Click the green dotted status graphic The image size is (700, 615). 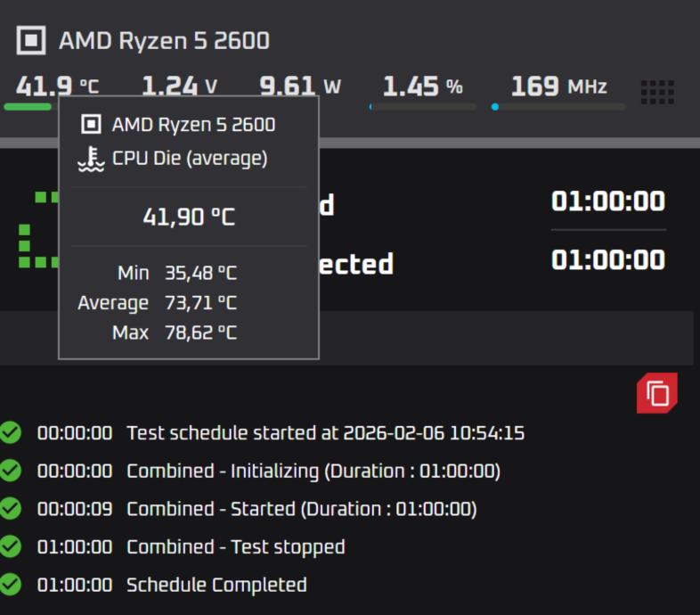pos(38,230)
